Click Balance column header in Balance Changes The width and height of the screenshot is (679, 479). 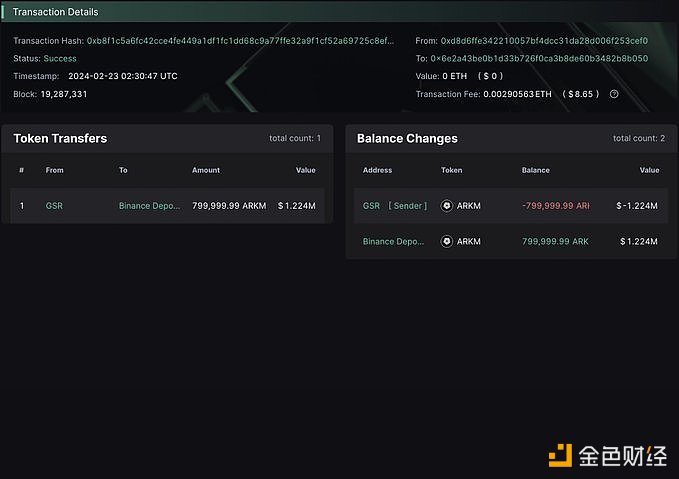pos(536,170)
